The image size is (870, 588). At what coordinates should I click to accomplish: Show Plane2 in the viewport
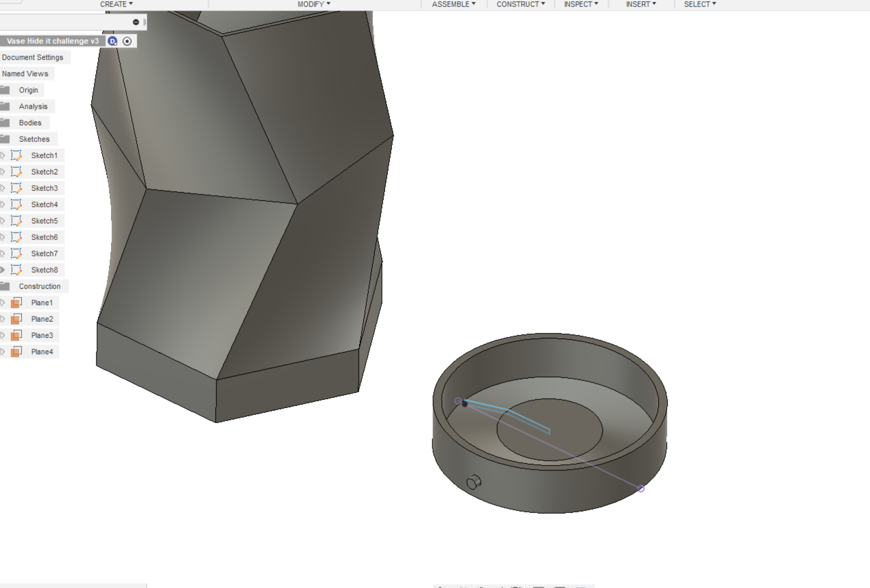click(x=2, y=319)
